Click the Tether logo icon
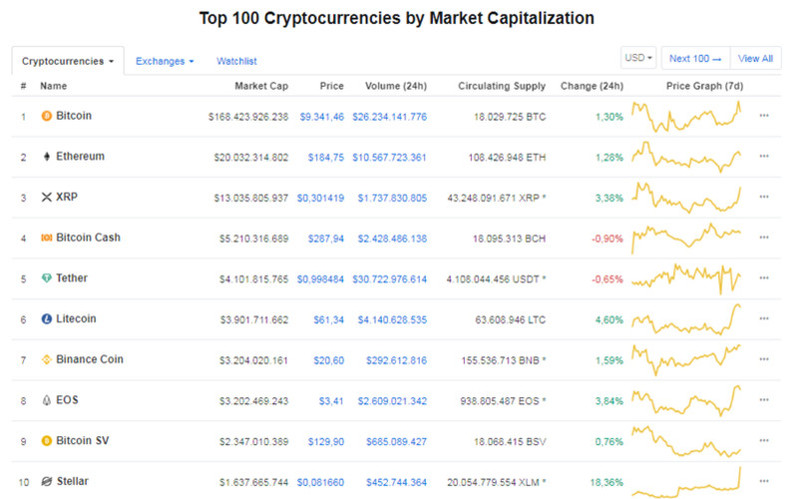 pos(46,278)
